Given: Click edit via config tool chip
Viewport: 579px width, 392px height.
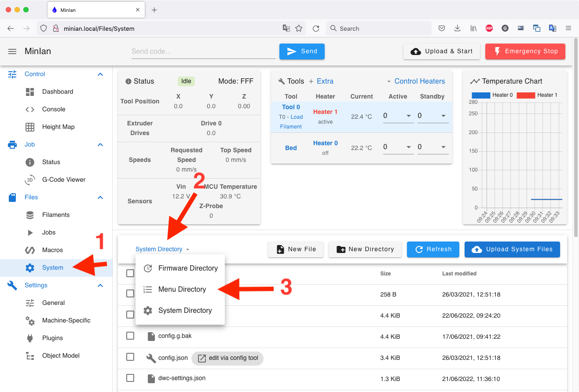Looking at the screenshot, I should (x=227, y=358).
